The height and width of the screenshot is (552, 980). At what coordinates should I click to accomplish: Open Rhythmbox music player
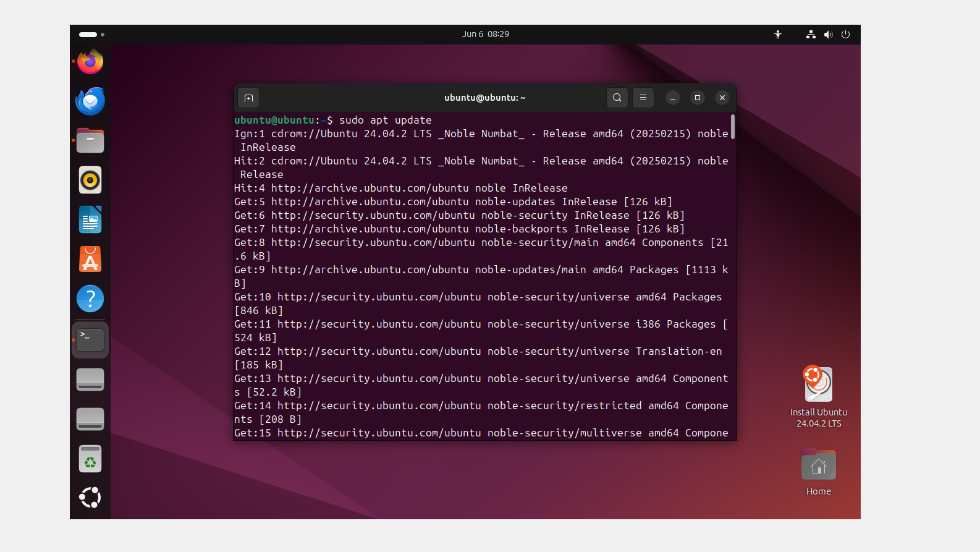[x=90, y=180]
